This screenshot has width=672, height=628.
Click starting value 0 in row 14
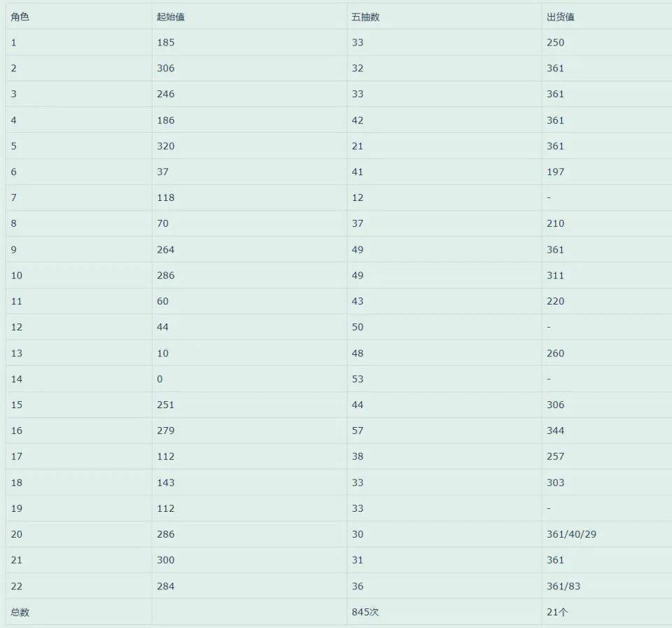160,379
